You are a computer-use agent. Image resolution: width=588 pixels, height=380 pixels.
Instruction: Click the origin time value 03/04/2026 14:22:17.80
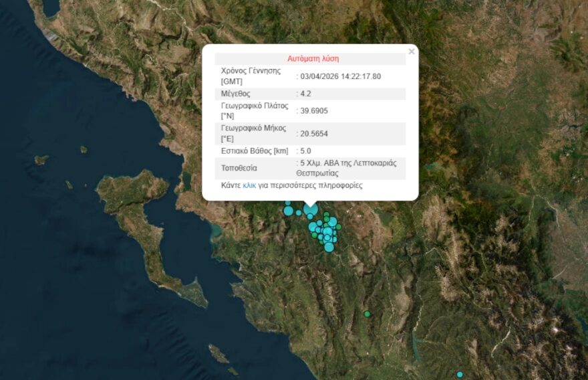click(341, 76)
